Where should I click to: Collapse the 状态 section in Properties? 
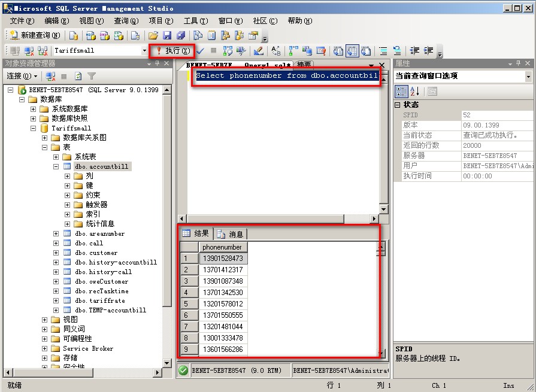(397, 105)
